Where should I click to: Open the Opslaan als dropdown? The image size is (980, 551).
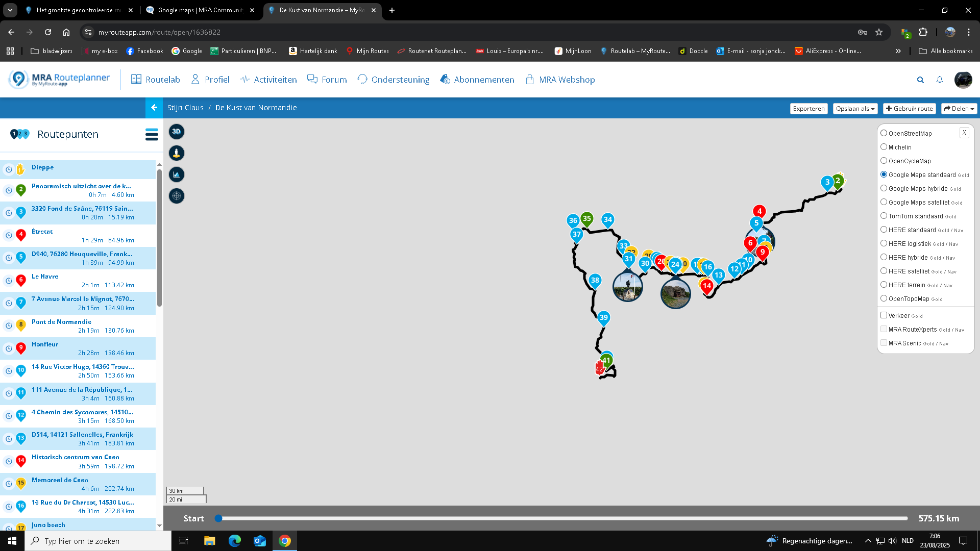[855, 109]
